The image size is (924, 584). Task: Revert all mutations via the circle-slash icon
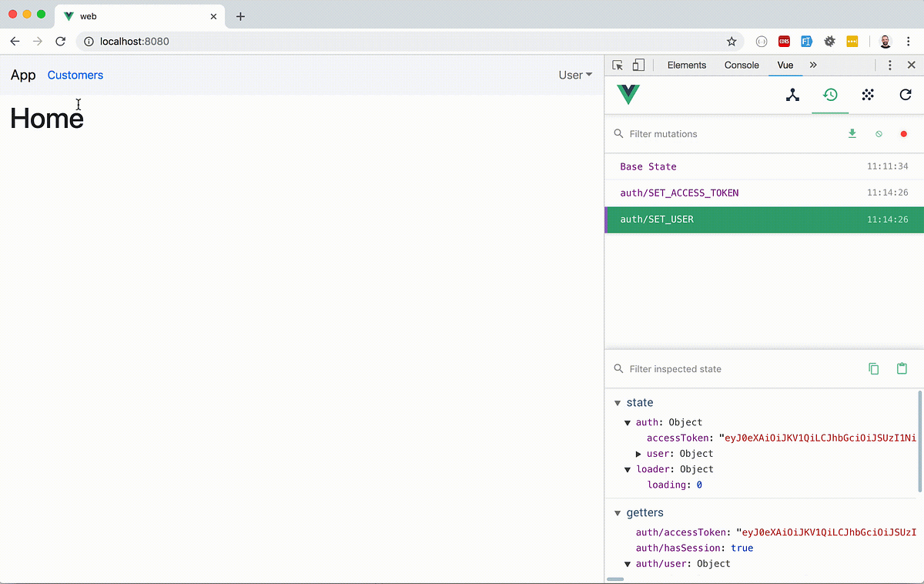878,133
